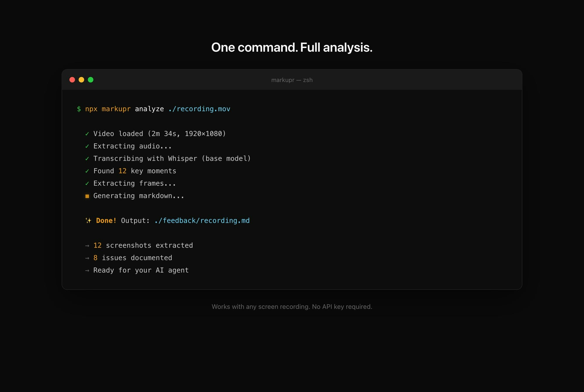
Task: Click the sparkle icon beside Done!
Action: coord(88,221)
